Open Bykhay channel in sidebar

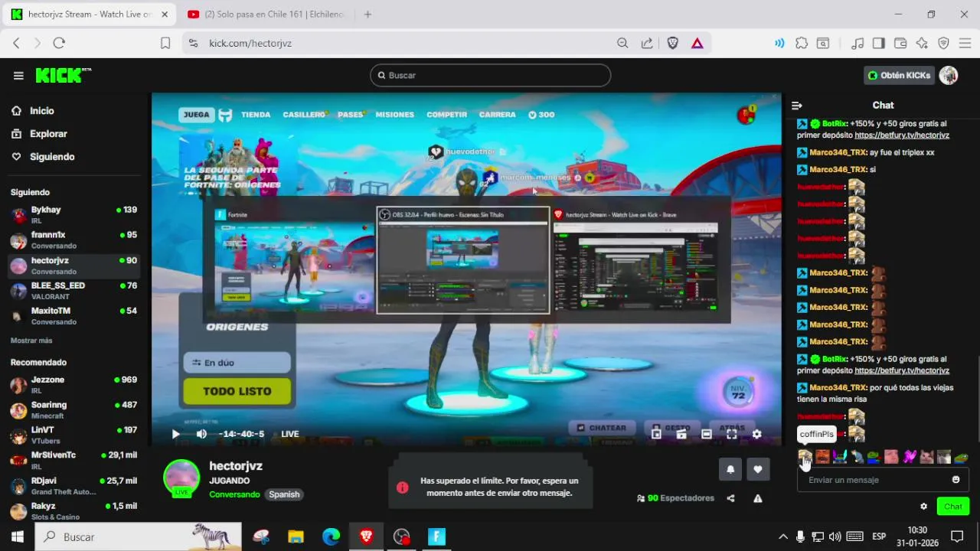pos(73,214)
